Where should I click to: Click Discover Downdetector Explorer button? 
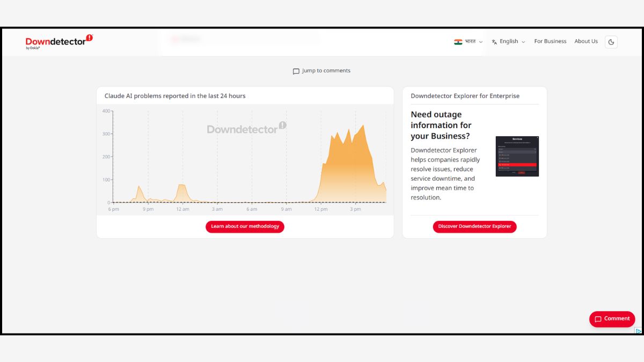(x=474, y=226)
